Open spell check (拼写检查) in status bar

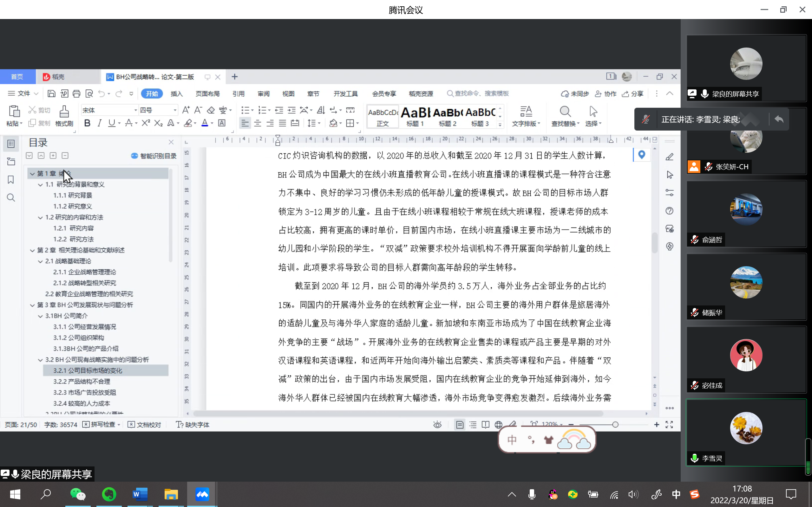(101, 425)
